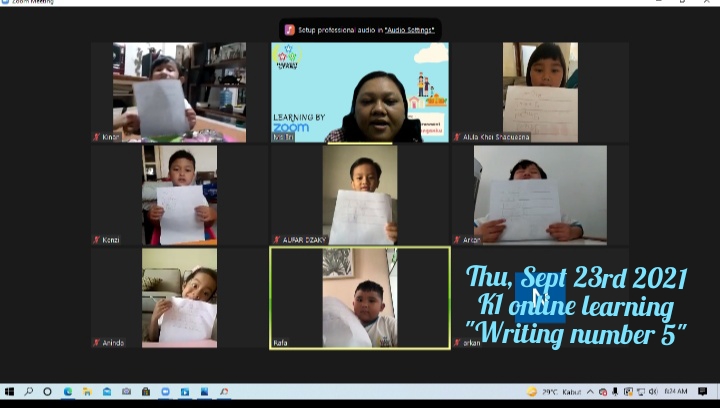Switch to Zoom app in taskbar
The width and height of the screenshot is (720, 408).
tap(165, 391)
